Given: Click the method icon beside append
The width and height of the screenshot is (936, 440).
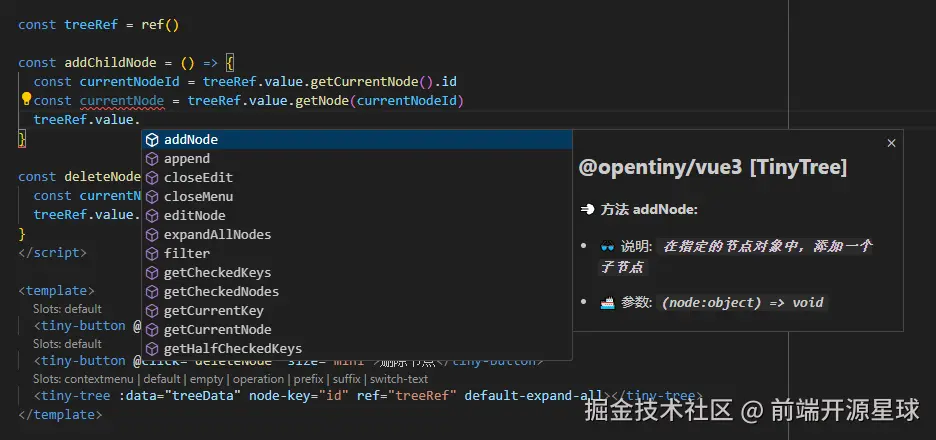Looking at the screenshot, I should tap(152, 158).
